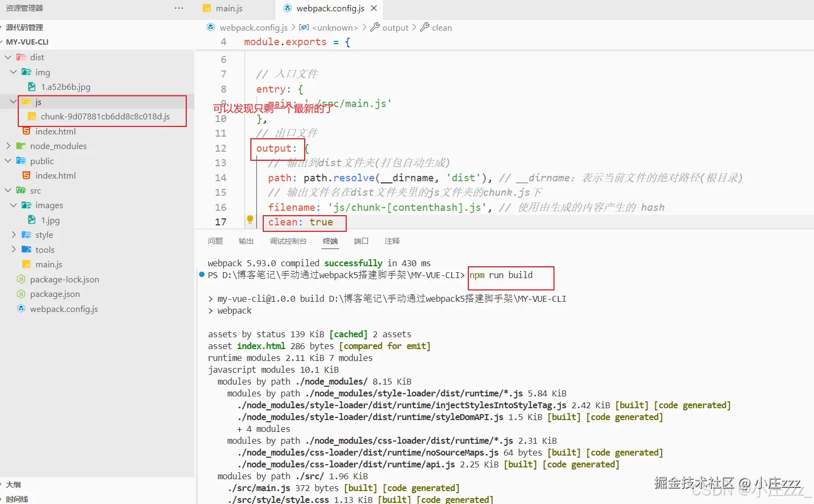Click the webpack.config.js tree file icon

click(x=21, y=309)
